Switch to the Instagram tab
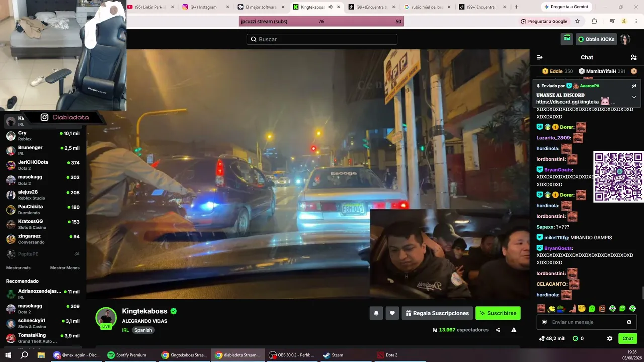The image size is (644, 362). pos(206,7)
